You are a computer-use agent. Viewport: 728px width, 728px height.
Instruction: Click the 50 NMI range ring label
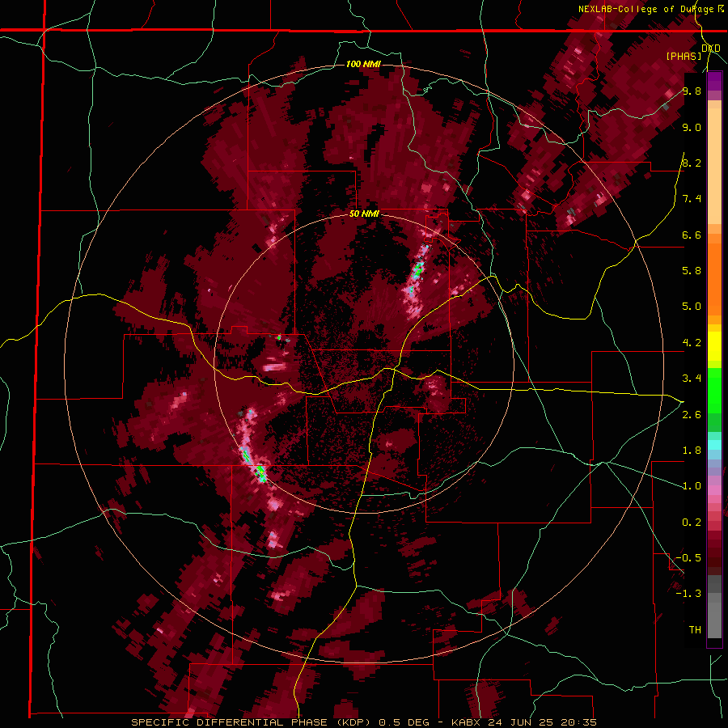click(364, 214)
